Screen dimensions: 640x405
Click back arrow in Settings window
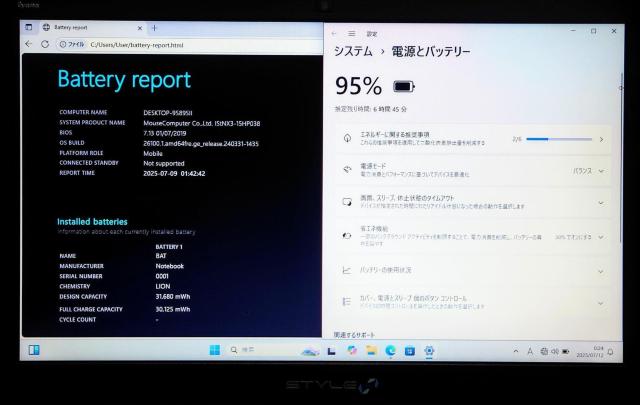click(334, 33)
